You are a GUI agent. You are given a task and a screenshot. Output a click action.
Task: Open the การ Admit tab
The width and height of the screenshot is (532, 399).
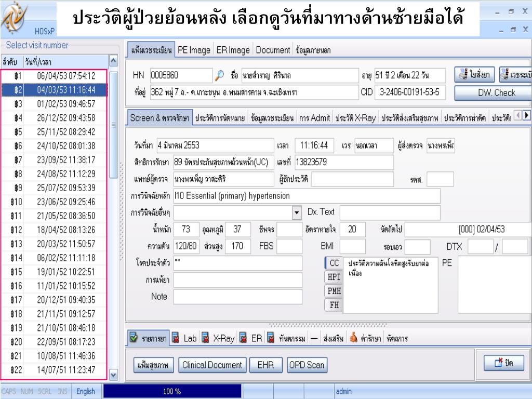pyautogui.click(x=314, y=118)
